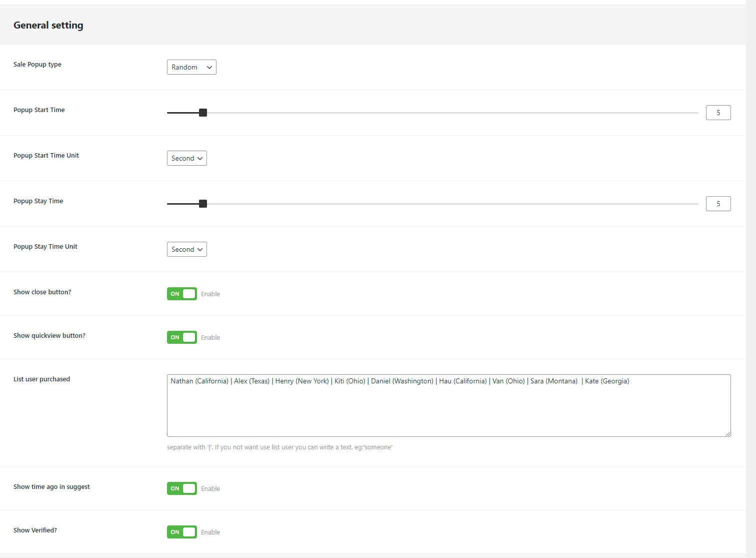Click inside the List user purchased textarea
The height and width of the screenshot is (558, 756).
(449, 405)
